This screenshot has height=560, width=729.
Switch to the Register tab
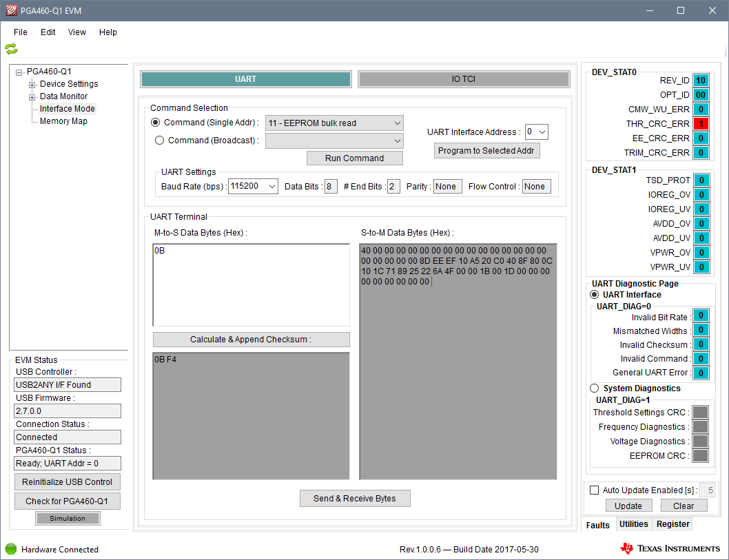672,523
